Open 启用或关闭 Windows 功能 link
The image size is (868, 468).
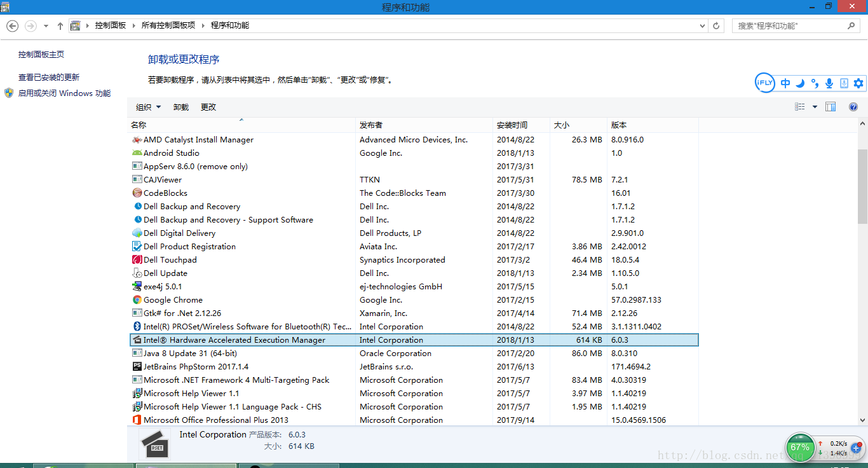coord(64,93)
